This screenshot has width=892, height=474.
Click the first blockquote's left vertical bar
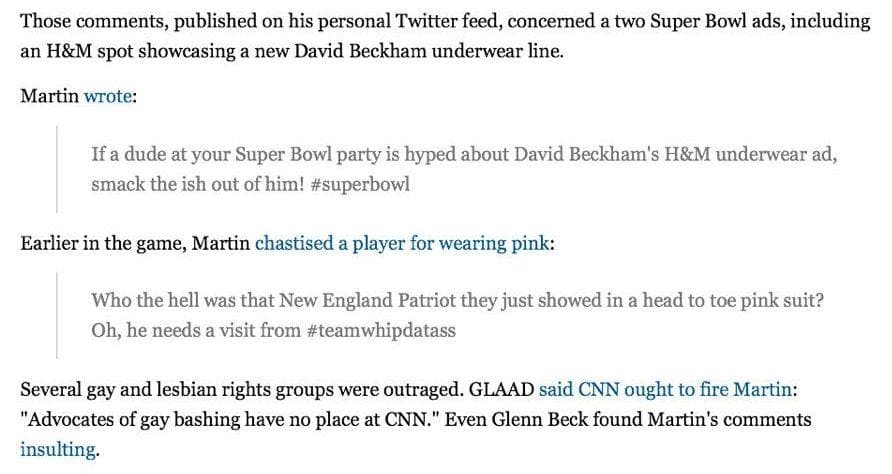[x=58, y=169]
